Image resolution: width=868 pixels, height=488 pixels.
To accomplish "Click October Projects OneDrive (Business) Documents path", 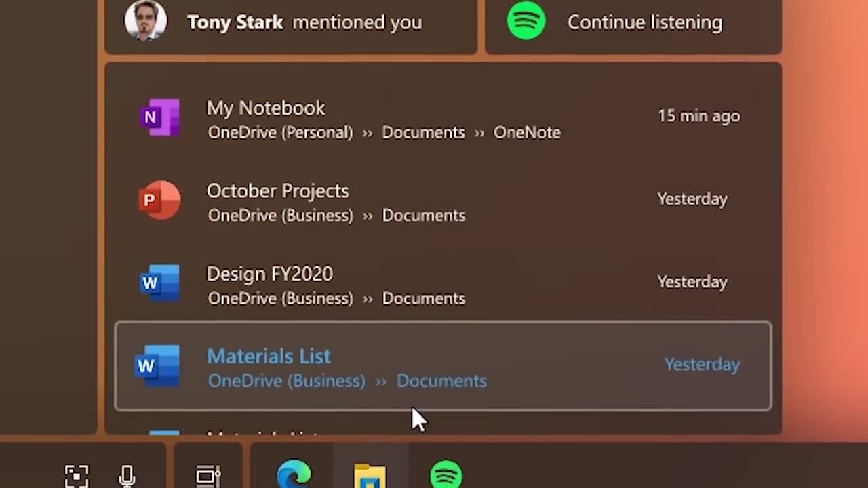I will [x=336, y=216].
